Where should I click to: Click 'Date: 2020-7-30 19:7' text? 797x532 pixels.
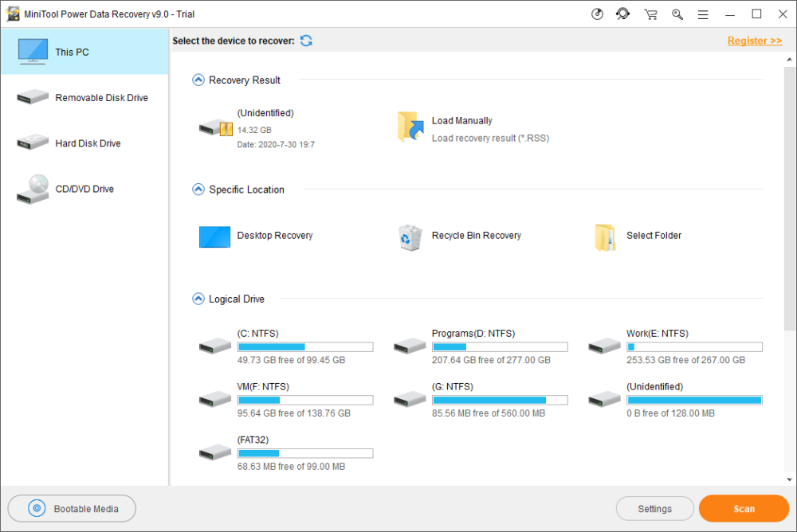(x=276, y=144)
